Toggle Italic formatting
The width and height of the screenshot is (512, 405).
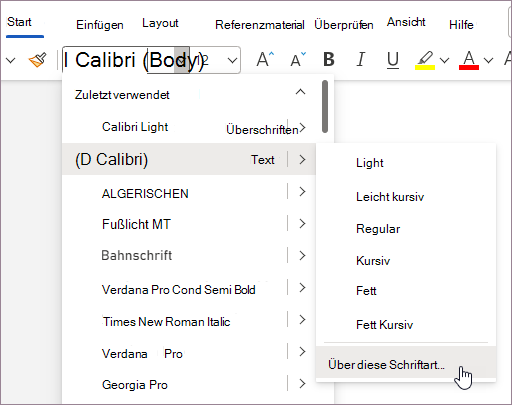361,60
